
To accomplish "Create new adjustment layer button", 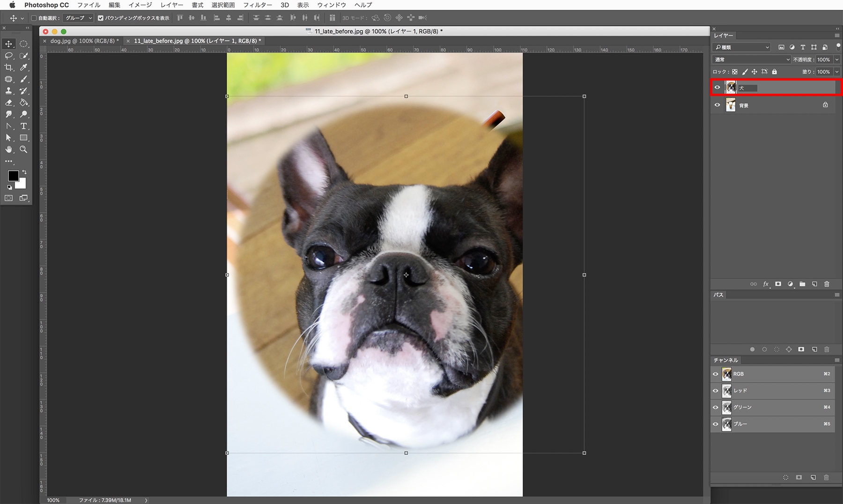I will tap(790, 284).
